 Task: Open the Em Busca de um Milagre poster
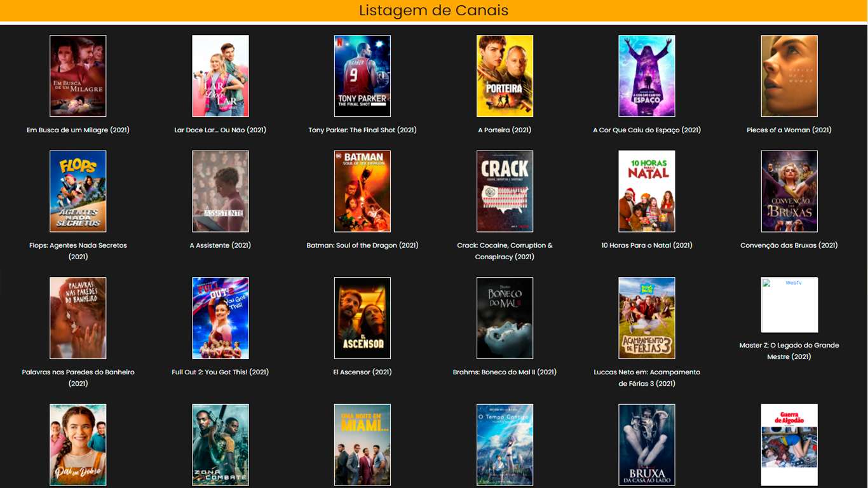78,76
